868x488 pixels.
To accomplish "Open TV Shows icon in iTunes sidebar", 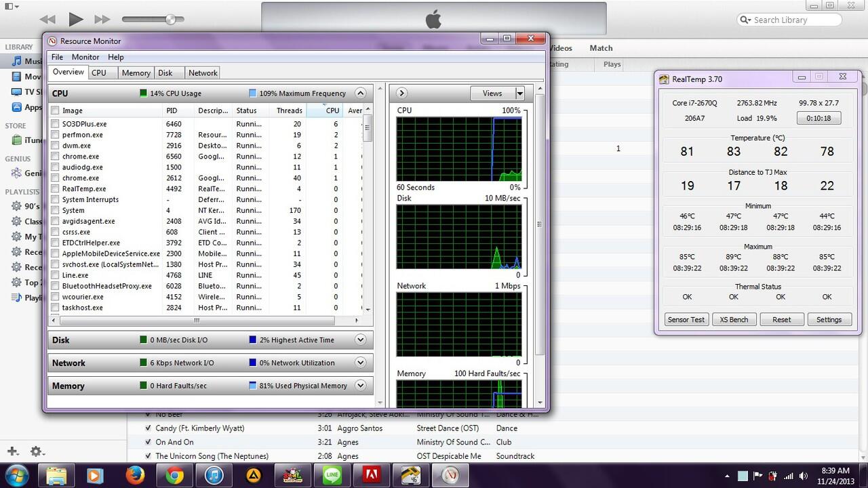I will 17,91.
